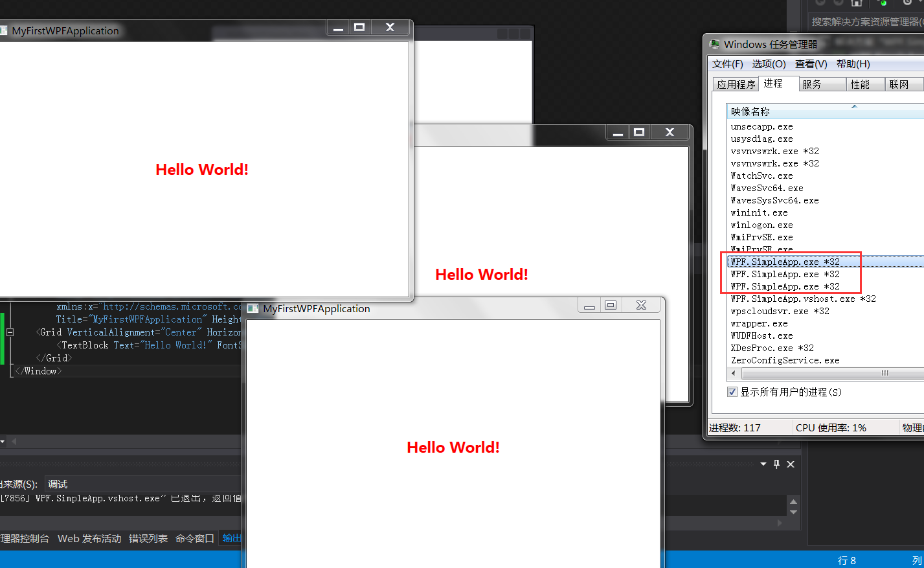The width and height of the screenshot is (924, 568).
Task: Click the code editor horizontal scroll-left arrow
Action: [x=14, y=441]
